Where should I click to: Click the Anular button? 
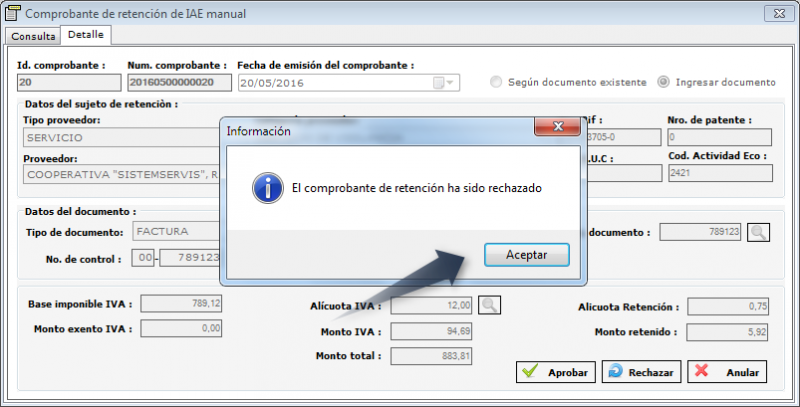point(727,372)
